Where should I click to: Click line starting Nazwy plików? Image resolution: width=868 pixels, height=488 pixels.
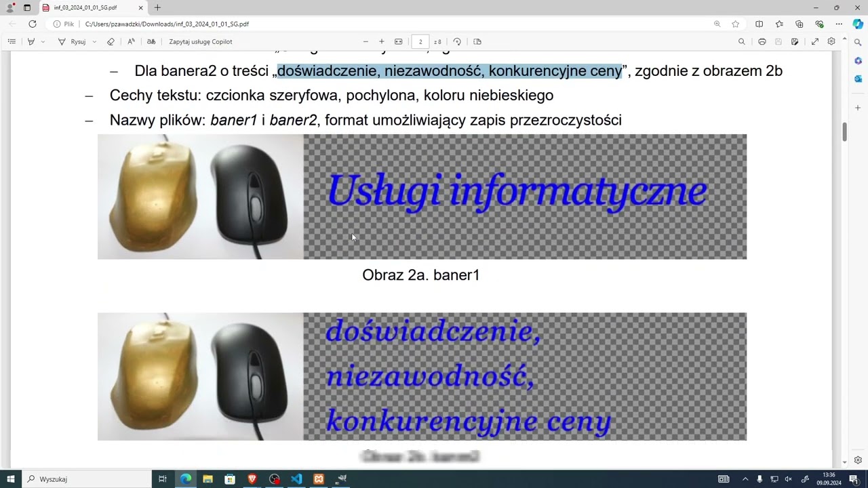click(366, 121)
